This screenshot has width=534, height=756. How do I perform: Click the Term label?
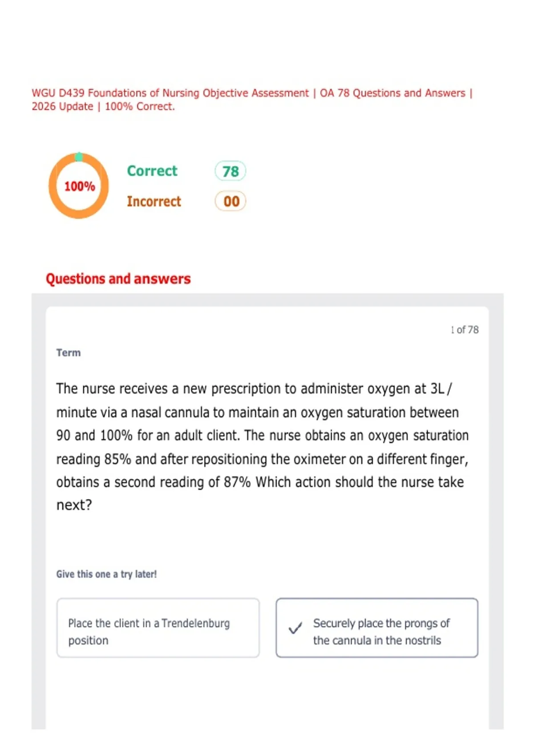click(x=69, y=353)
